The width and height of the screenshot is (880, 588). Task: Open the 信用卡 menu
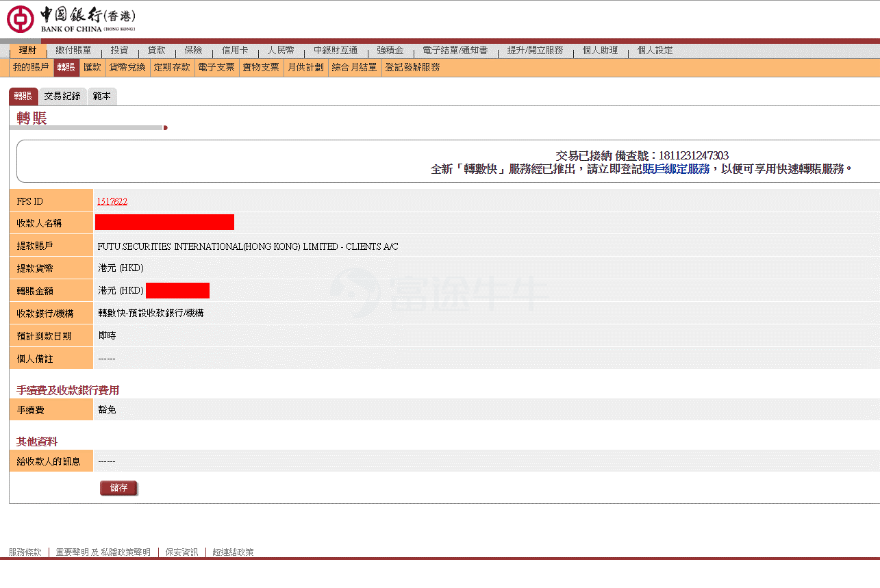235,51
